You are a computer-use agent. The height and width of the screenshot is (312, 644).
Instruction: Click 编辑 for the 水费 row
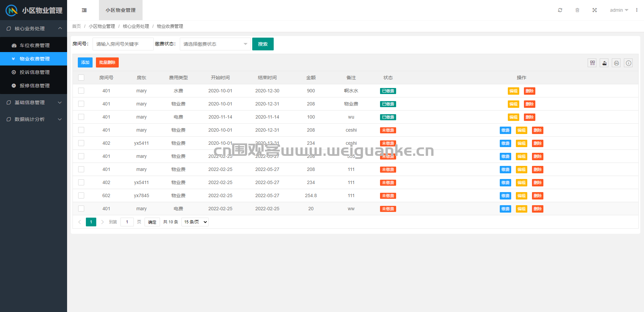coord(514,91)
